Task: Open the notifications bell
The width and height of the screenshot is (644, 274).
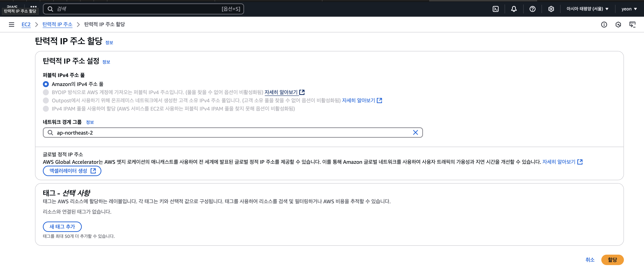Action: (514, 9)
